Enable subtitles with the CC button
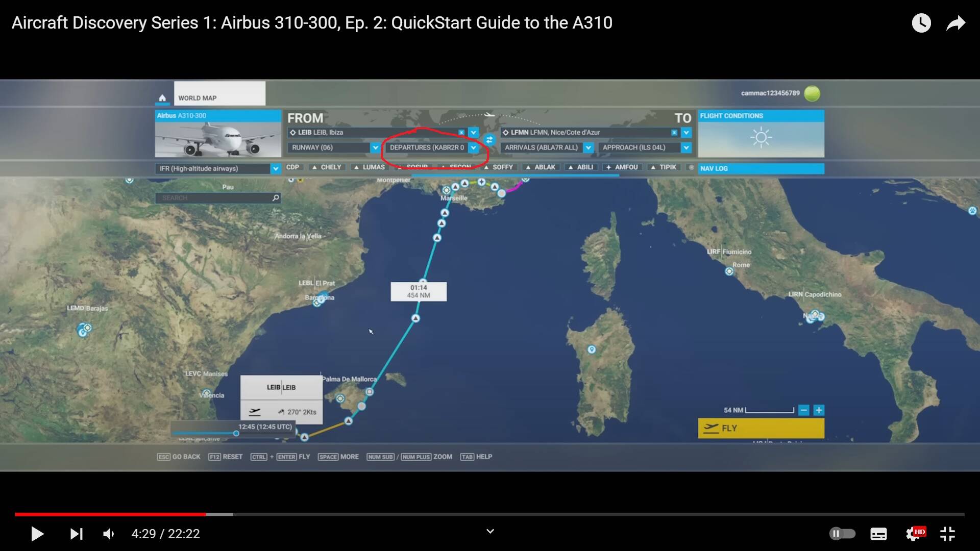980x551 pixels. pyautogui.click(x=877, y=534)
